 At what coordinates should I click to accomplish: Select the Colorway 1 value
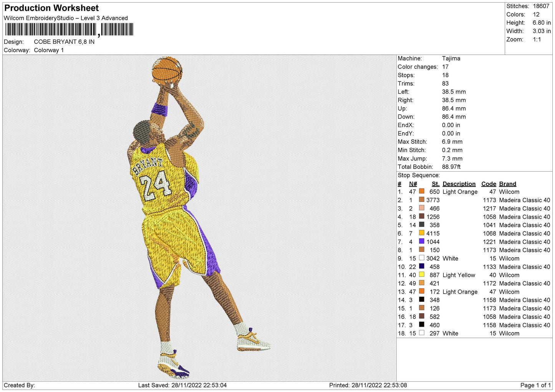point(49,50)
